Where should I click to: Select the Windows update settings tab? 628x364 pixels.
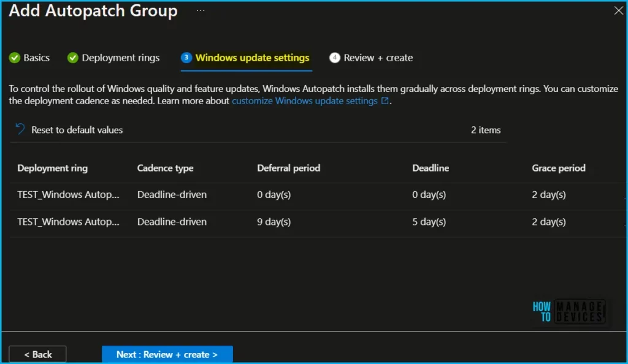(245, 58)
